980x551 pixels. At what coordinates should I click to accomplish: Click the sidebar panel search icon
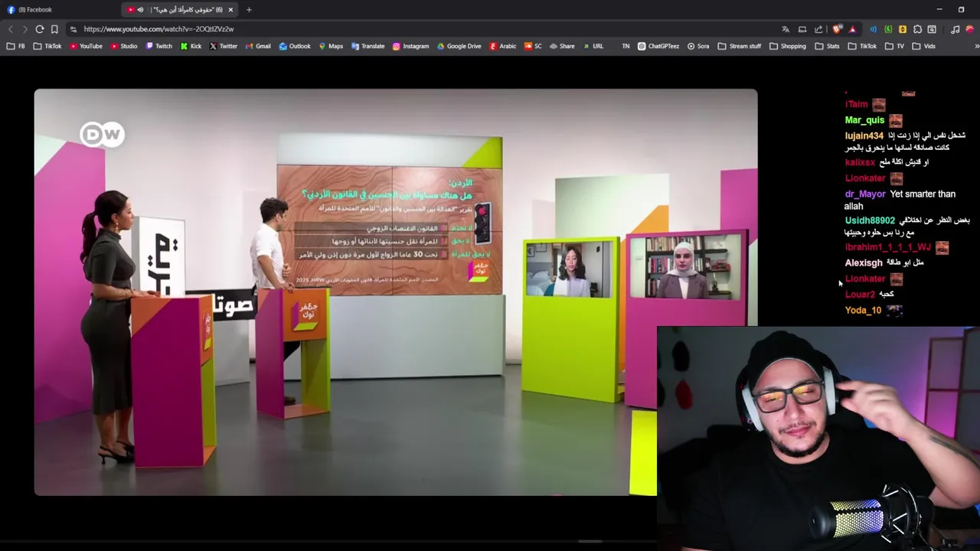click(932, 29)
